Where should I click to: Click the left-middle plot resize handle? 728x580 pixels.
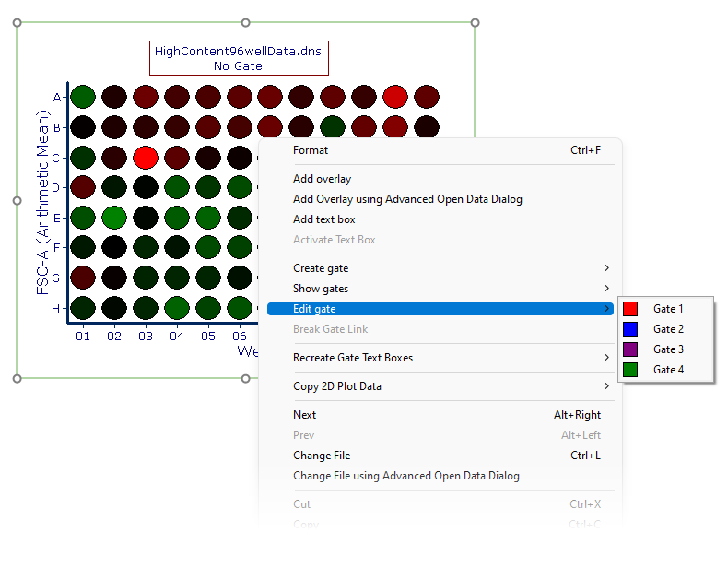(18, 201)
